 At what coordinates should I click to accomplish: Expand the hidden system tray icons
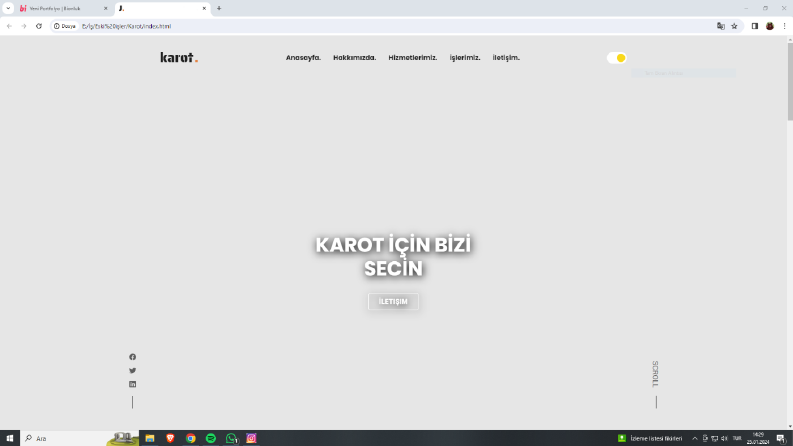coord(694,438)
